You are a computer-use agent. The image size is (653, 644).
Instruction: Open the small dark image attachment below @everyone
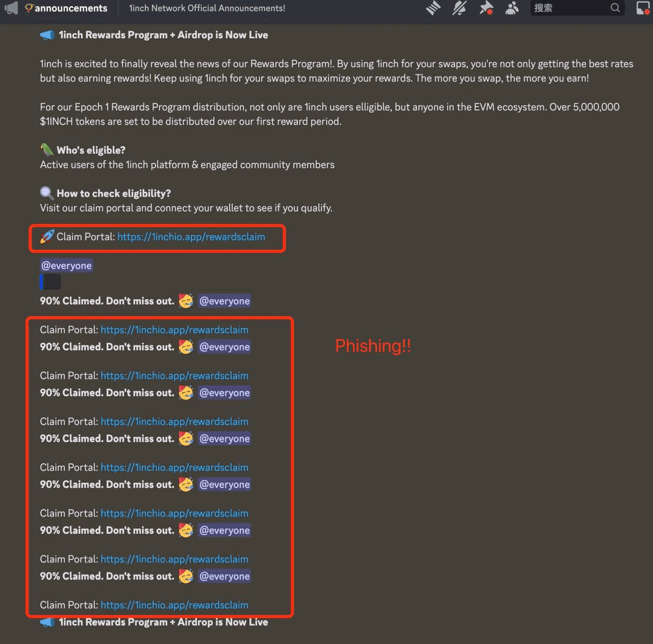tap(51, 281)
